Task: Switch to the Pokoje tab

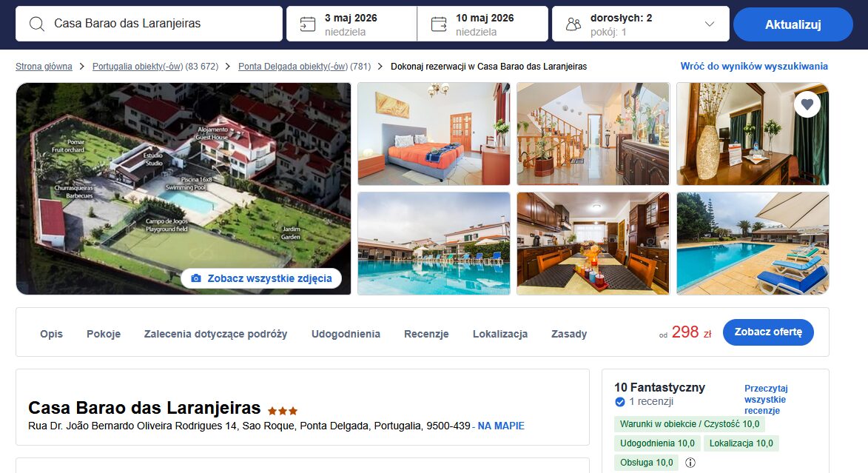Action: 104,334
